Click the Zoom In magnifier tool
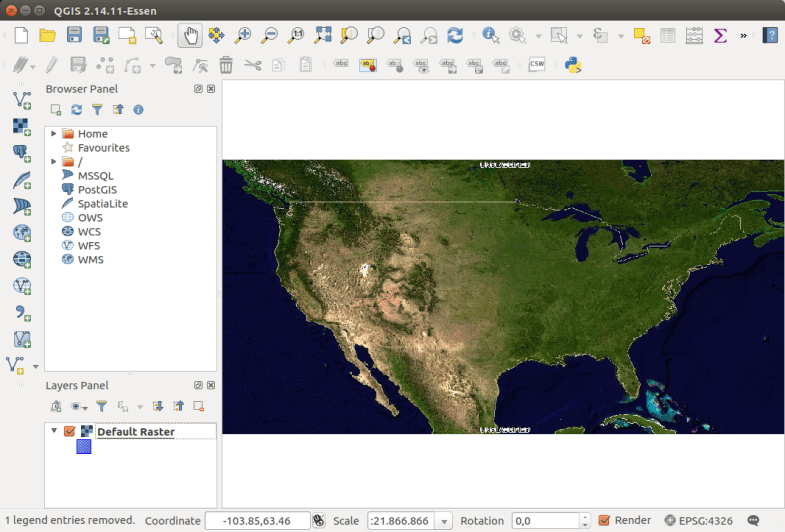 (242, 35)
